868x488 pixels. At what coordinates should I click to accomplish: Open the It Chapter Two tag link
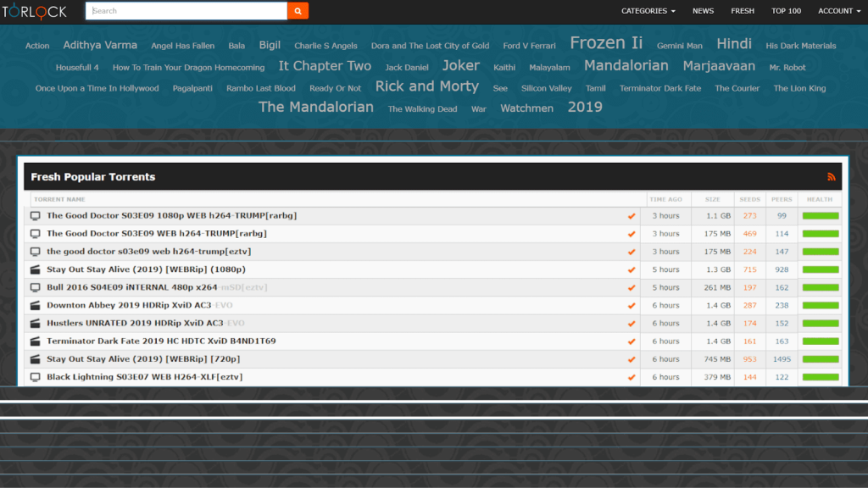[325, 66]
